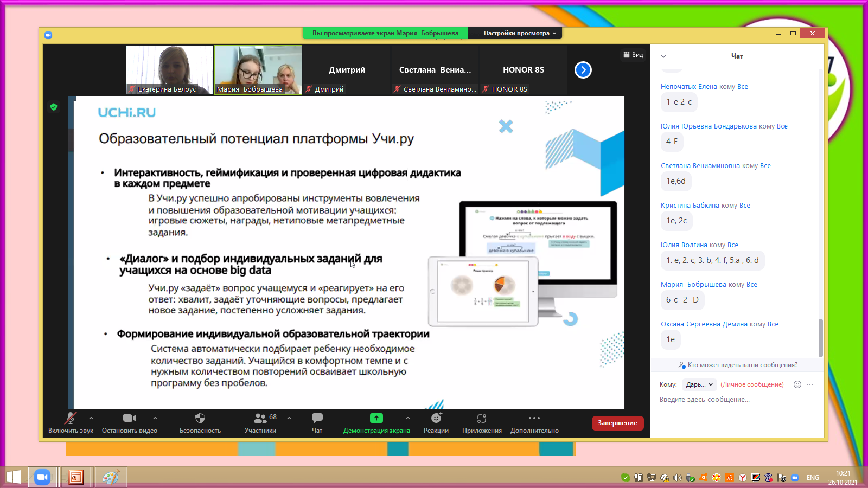Switch to Paint on the taskbar

[111, 477]
